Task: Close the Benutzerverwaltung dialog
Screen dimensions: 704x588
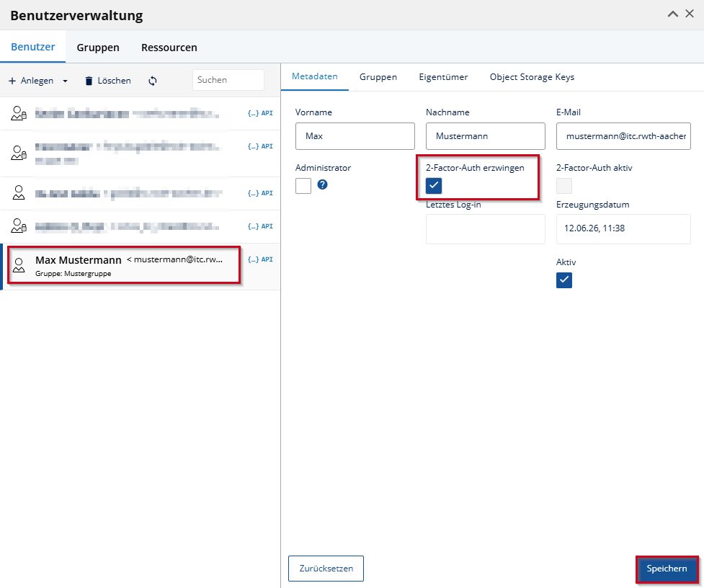Action: [x=690, y=14]
